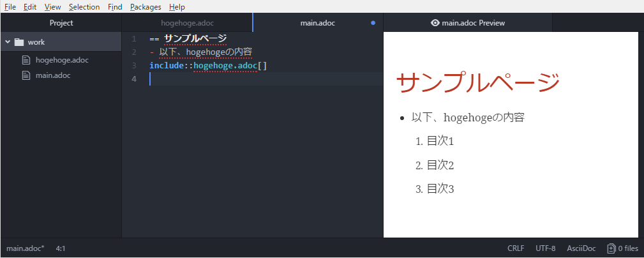Open hogehoge.adoc from the project tree
The width and height of the screenshot is (644, 258).
tap(62, 60)
